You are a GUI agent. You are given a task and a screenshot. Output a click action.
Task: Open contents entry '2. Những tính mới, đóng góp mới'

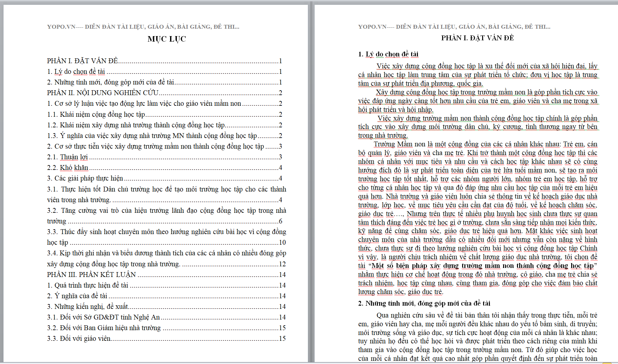165,82
